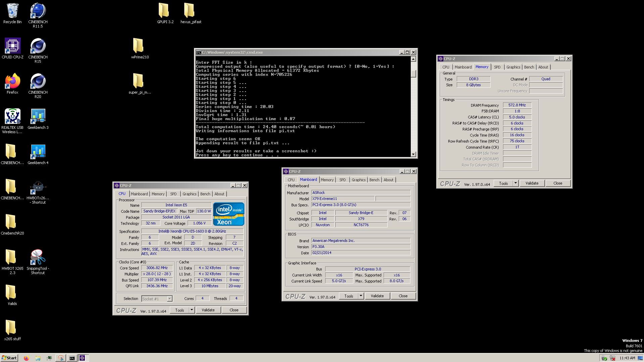Switch to the cmd.exe taskbar button
The width and height of the screenshot is (644, 362).
[72, 358]
